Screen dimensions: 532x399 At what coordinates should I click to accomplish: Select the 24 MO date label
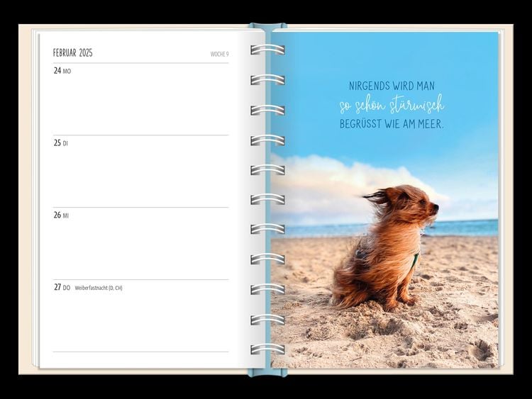click(x=62, y=71)
